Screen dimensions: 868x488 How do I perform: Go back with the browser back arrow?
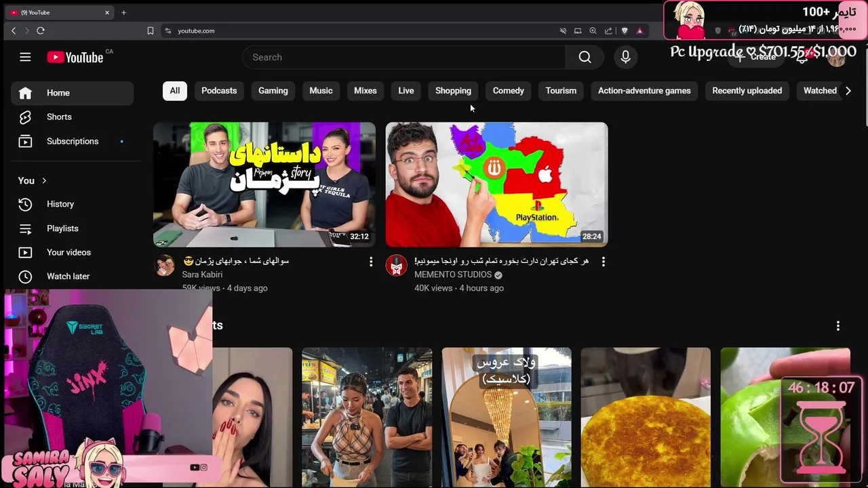pyautogui.click(x=14, y=30)
